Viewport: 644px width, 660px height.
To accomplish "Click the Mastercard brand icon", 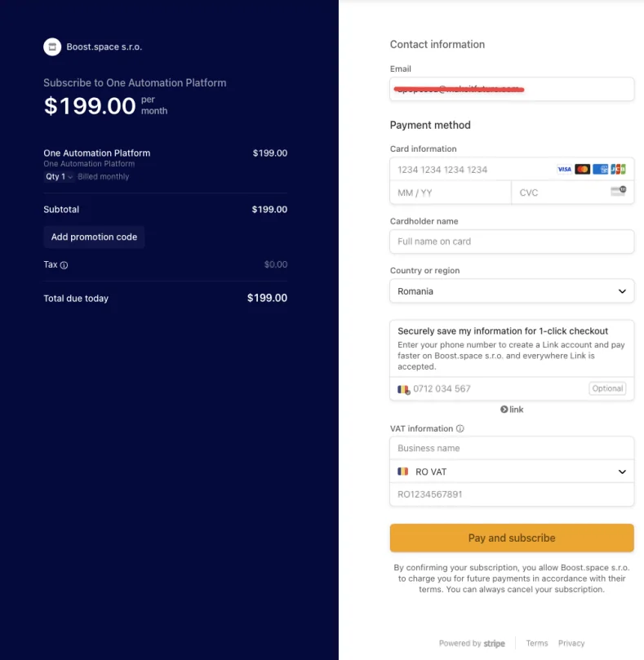I will (x=583, y=169).
